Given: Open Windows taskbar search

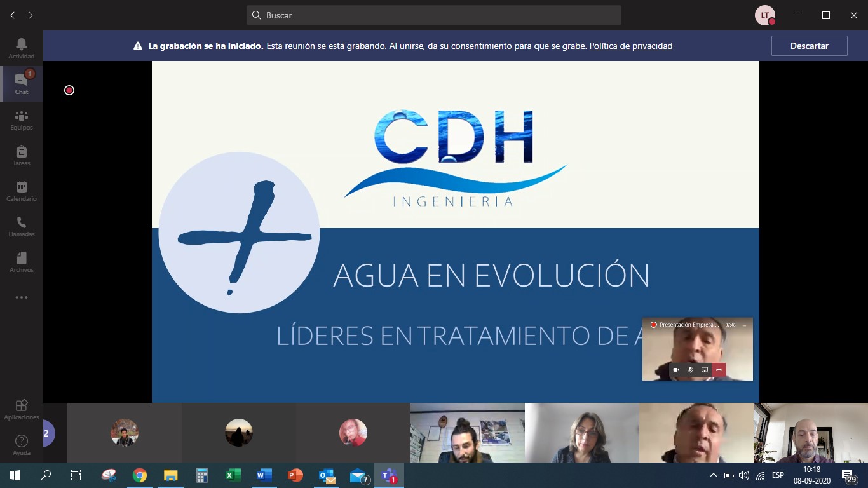Looking at the screenshot, I should pos(46,475).
